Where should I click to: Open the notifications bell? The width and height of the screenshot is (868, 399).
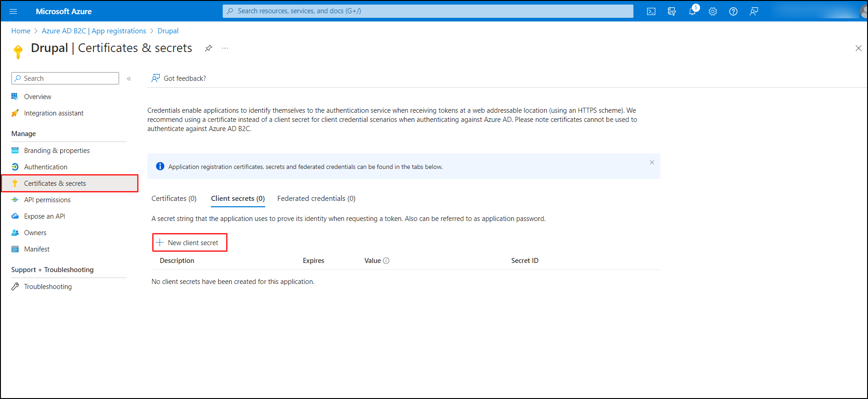(x=692, y=11)
